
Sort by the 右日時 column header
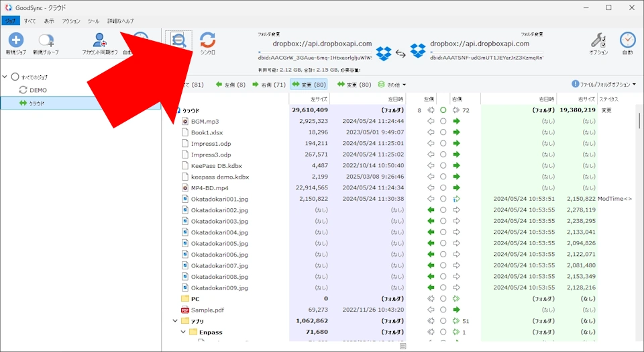tap(519, 99)
